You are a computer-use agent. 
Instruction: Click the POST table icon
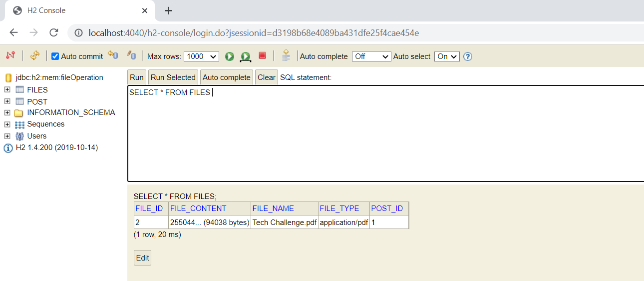pos(20,101)
